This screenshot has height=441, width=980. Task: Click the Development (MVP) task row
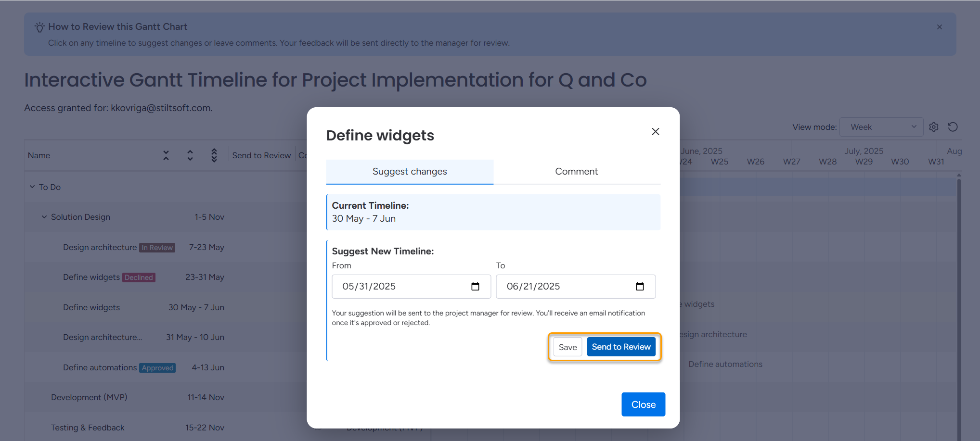[89, 397]
